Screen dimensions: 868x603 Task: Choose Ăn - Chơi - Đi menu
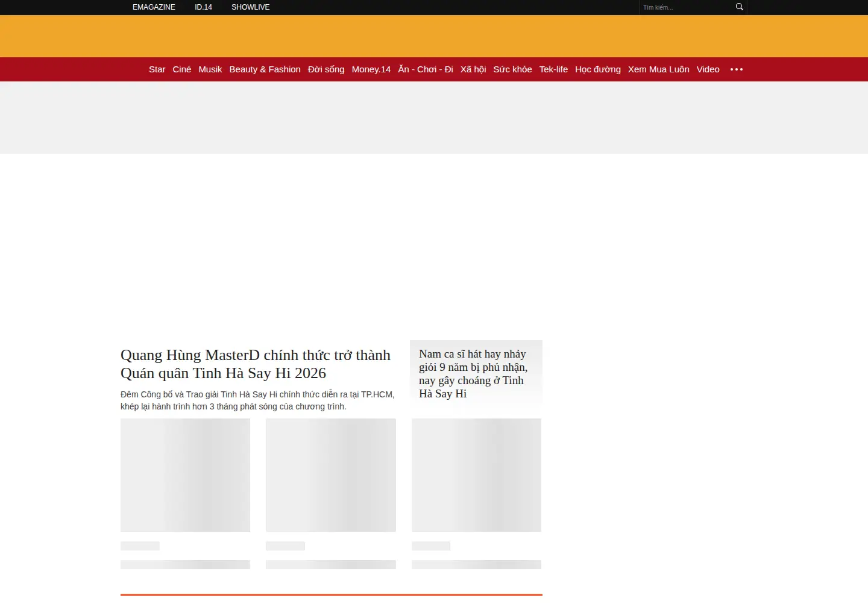[x=426, y=69]
